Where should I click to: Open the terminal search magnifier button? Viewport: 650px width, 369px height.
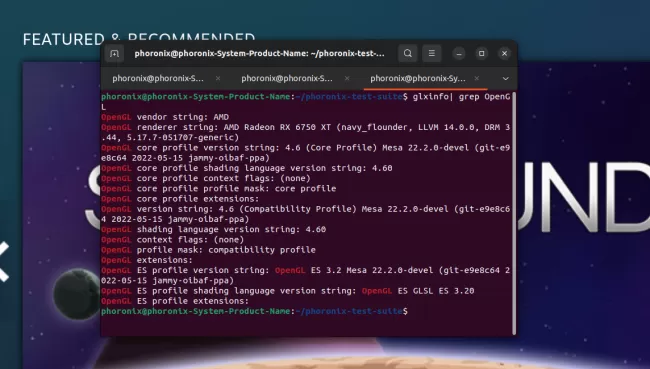(408, 53)
